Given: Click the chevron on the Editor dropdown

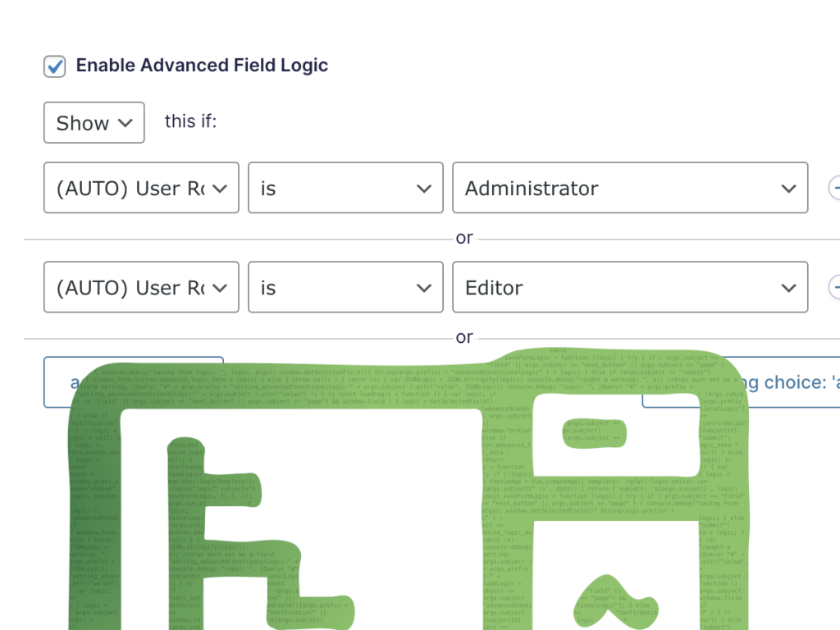Looking at the screenshot, I should (x=788, y=287).
